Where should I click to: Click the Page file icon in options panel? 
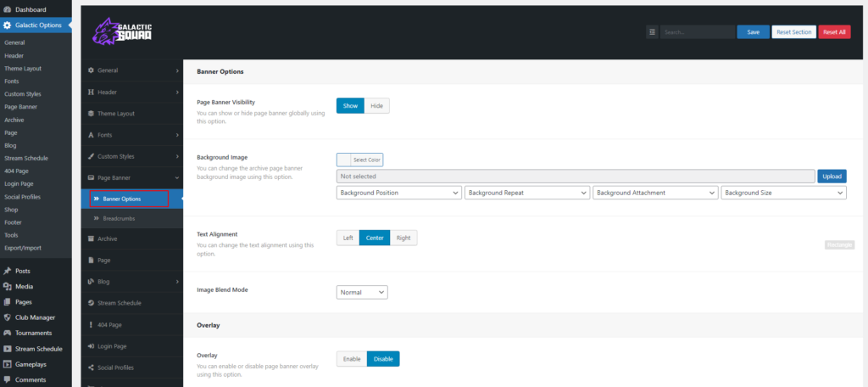(92, 260)
